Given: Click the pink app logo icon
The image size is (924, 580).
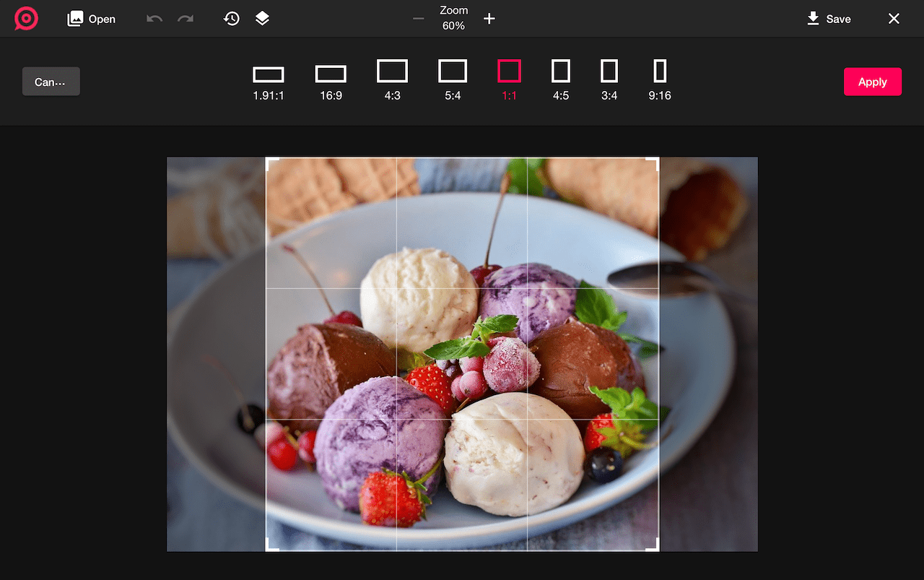Looking at the screenshot, I should pos(26,19).
